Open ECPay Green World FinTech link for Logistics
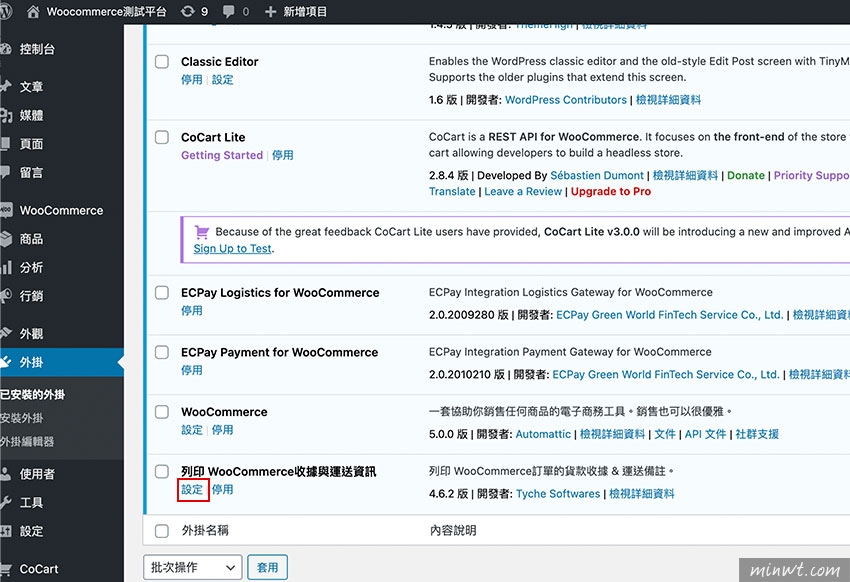This screenshot has height=582, width=850. coord(669,315)
